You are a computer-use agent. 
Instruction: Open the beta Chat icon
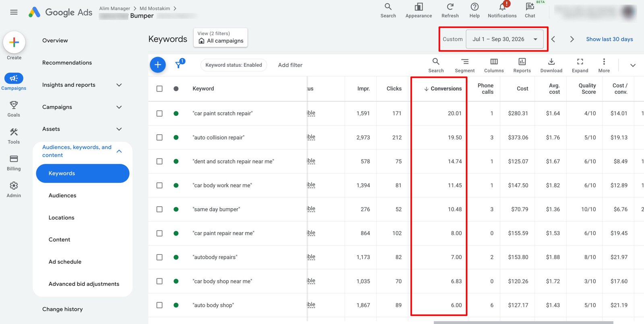click(x=530, y=10)
